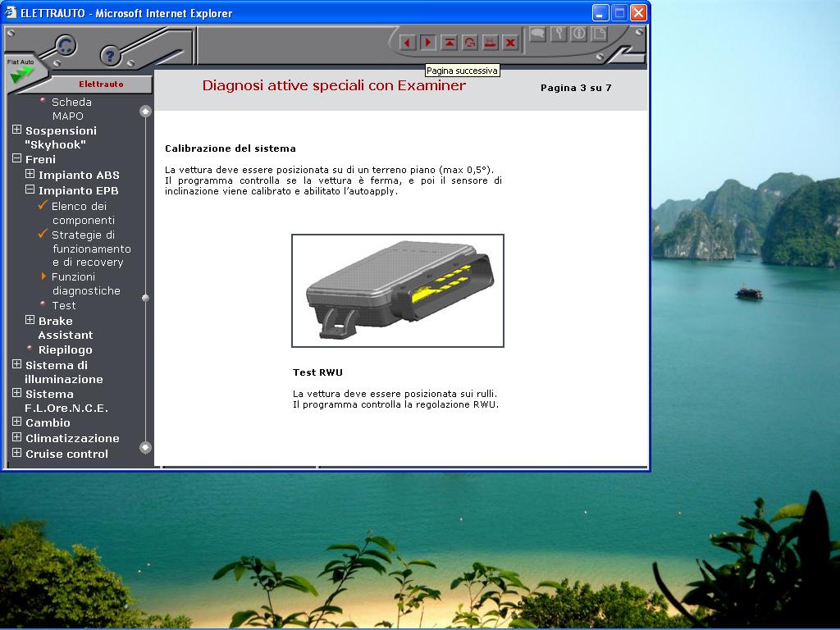
Task: Open the Riepilogo entry under Freni
Action: coord(66,349)
